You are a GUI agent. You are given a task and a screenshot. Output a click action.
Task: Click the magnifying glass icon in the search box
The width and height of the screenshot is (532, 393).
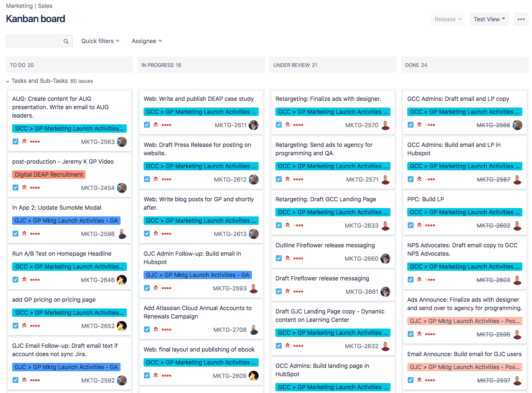(x=66, y=41)
